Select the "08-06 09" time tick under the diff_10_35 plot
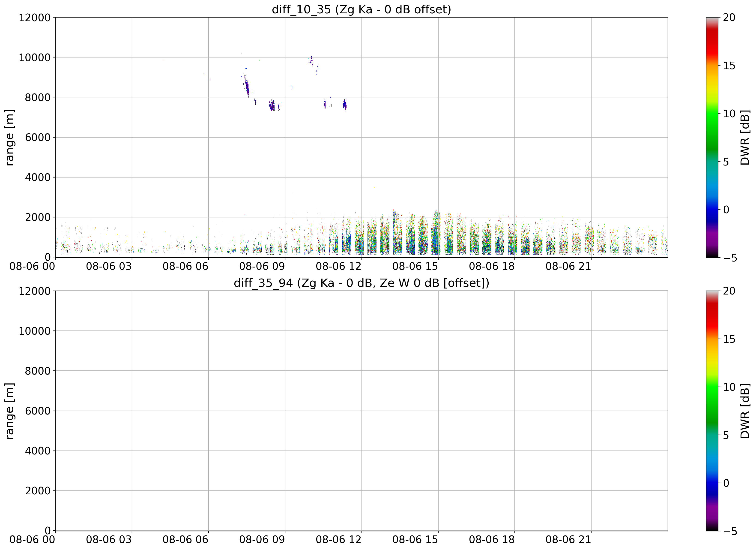Viewport: 756px width, 550px height. 262,266
